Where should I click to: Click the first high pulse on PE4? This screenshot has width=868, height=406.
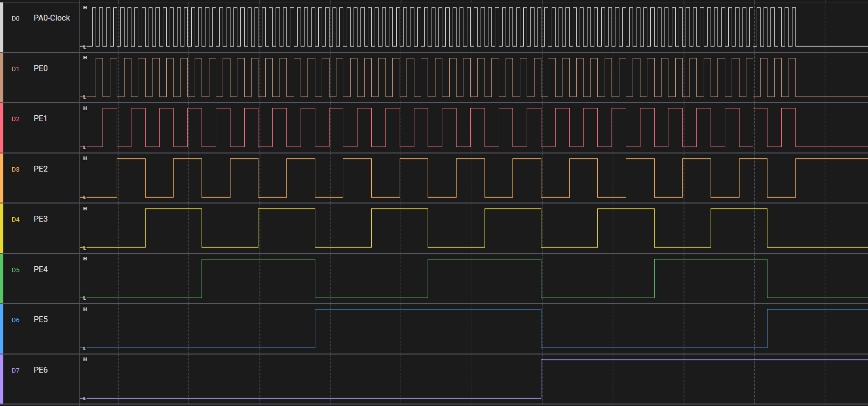(x=258, y=259)
